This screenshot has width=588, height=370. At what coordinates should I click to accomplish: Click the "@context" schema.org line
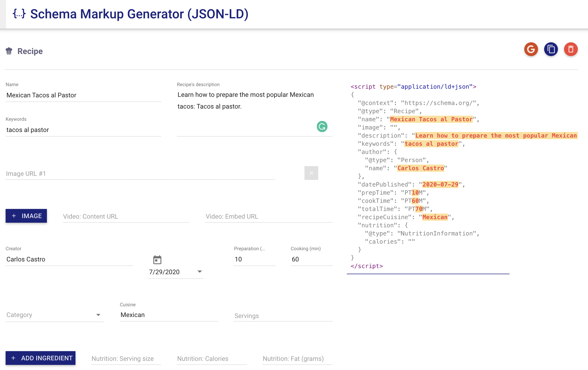(x=419, y=103)
